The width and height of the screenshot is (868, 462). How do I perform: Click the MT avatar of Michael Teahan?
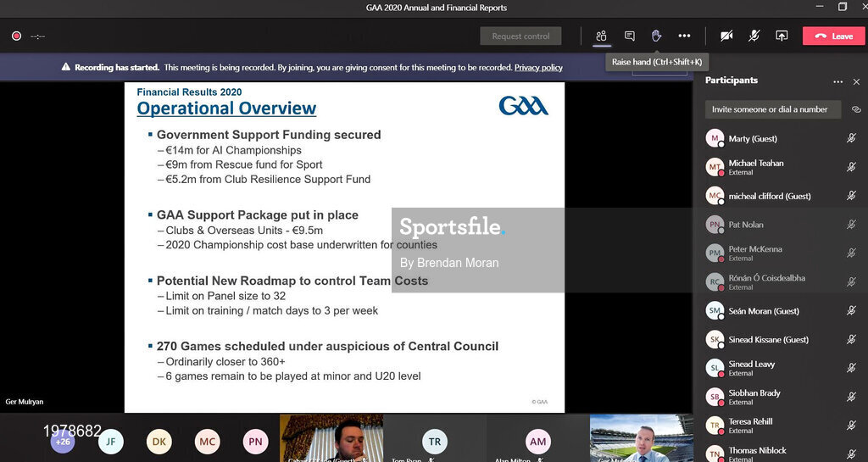tap(715, 167)
